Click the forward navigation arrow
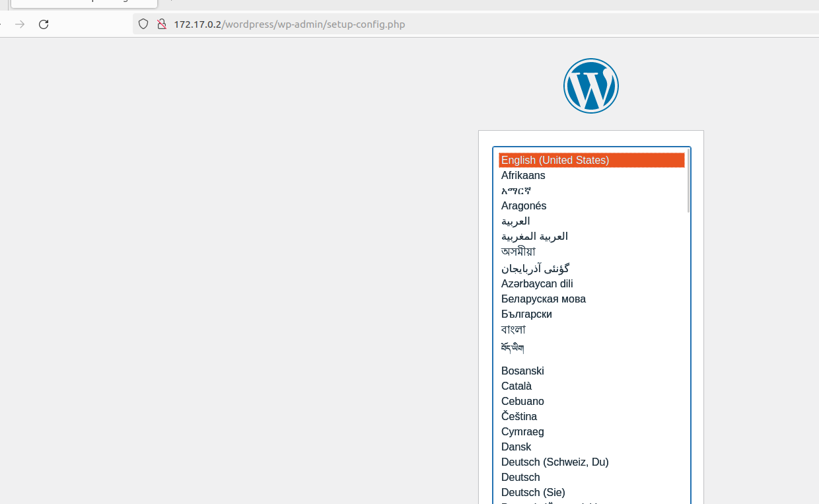 (20, 24)
